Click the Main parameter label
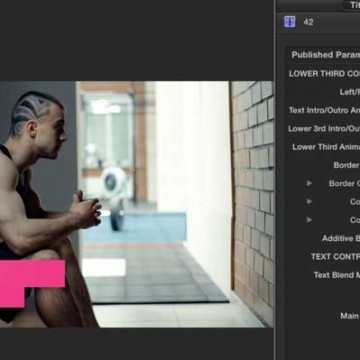The image size is (360, 360). (350, 316)
